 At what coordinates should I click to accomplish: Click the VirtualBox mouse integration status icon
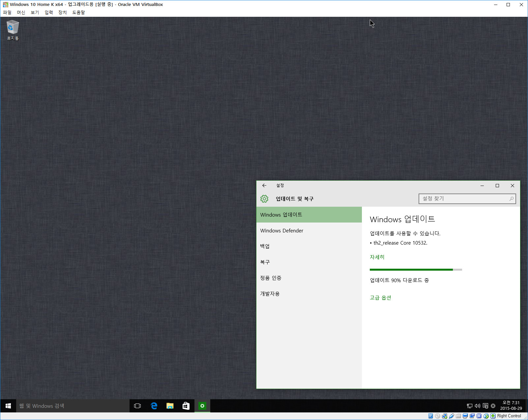pyautogui.click(x=486, y=416)
